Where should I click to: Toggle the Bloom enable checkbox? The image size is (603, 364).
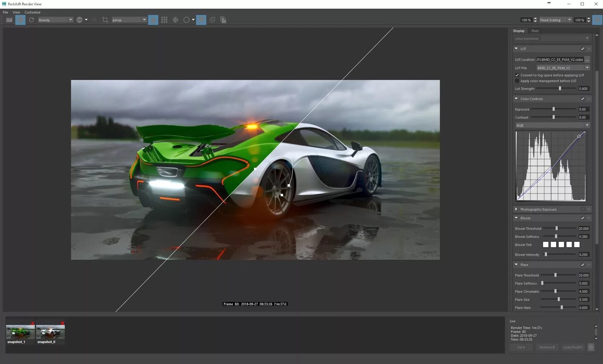pyautogui.click(x=583, y=218)
